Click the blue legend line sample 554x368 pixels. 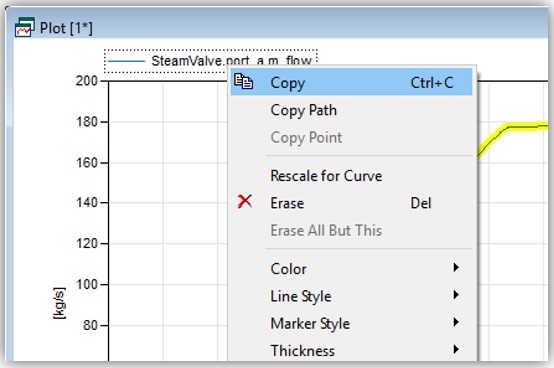(x=126, y=61)
